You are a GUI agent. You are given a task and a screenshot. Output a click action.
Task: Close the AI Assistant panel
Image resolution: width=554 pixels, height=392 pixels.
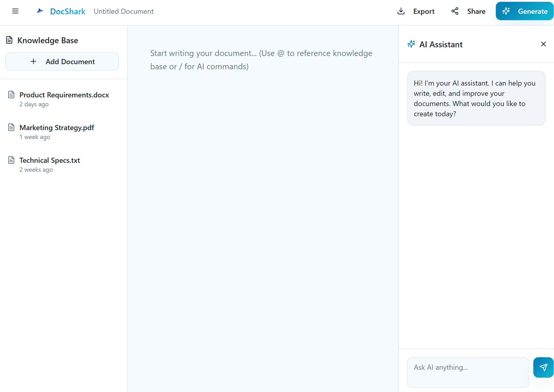[544, 44]
